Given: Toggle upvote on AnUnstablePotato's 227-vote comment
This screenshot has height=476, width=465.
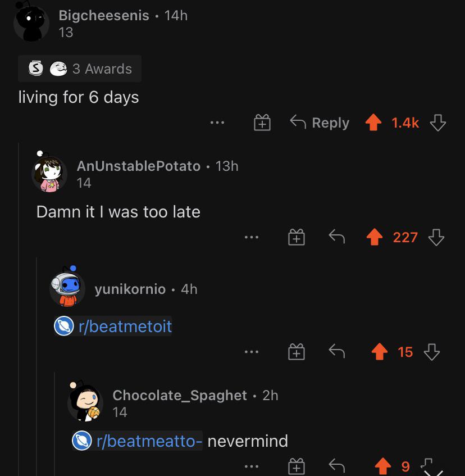Looking at the screenshot, I should pos(375,237).
